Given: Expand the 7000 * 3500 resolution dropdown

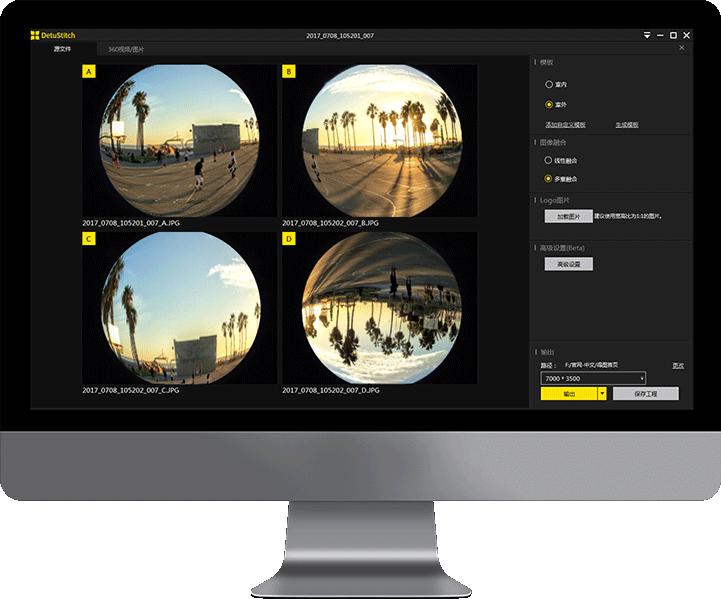Looking at the screenshot, I should coord(593,379).
